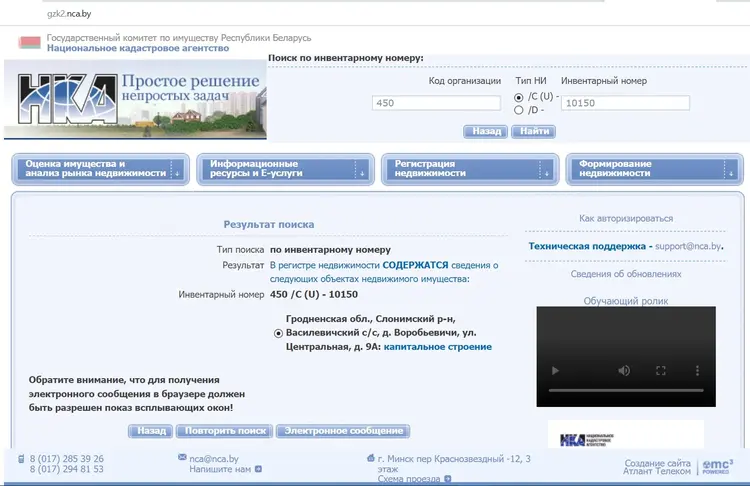Click the Электронное сообщение button
750x486 pixels.
point(343,431)
